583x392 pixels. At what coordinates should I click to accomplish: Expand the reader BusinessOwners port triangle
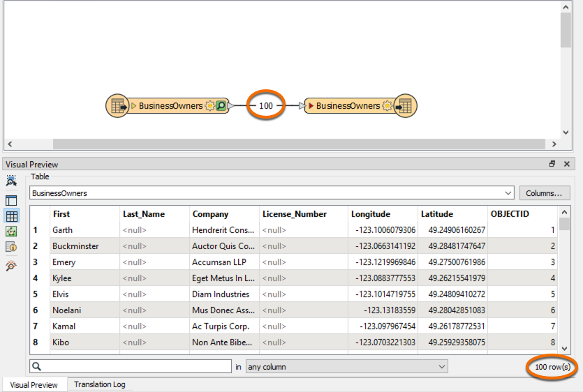point(133,106)
